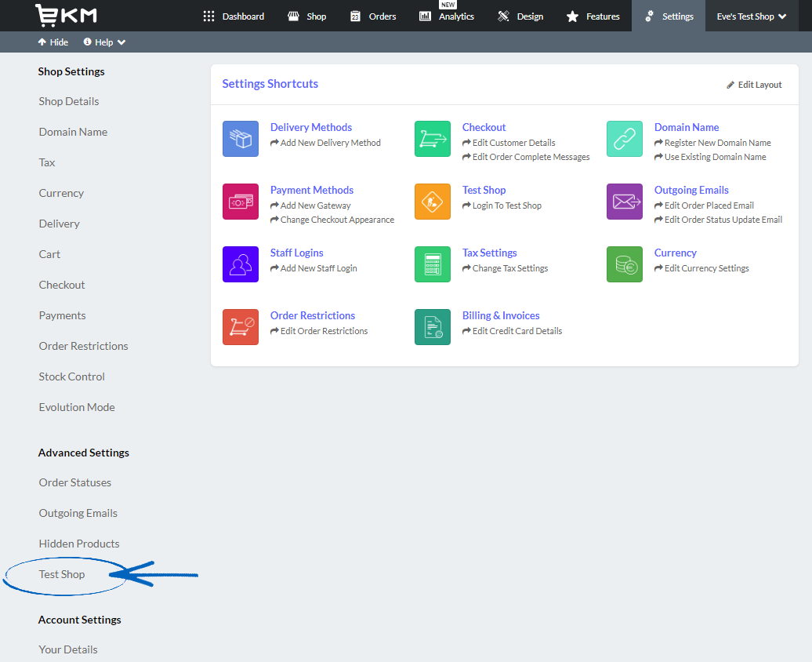812x662 pixels.
Task: Click Edit Currency Settings link
Action: point(701,268)
